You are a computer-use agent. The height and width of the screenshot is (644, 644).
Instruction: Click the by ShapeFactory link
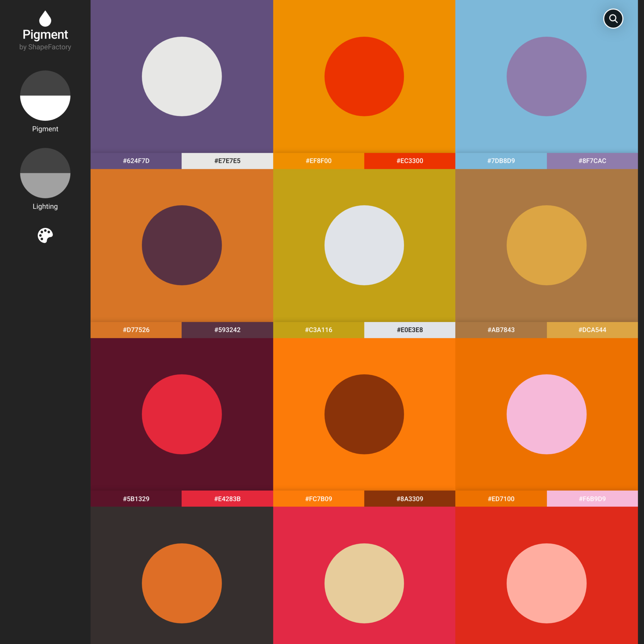click(x=45, y=47)
